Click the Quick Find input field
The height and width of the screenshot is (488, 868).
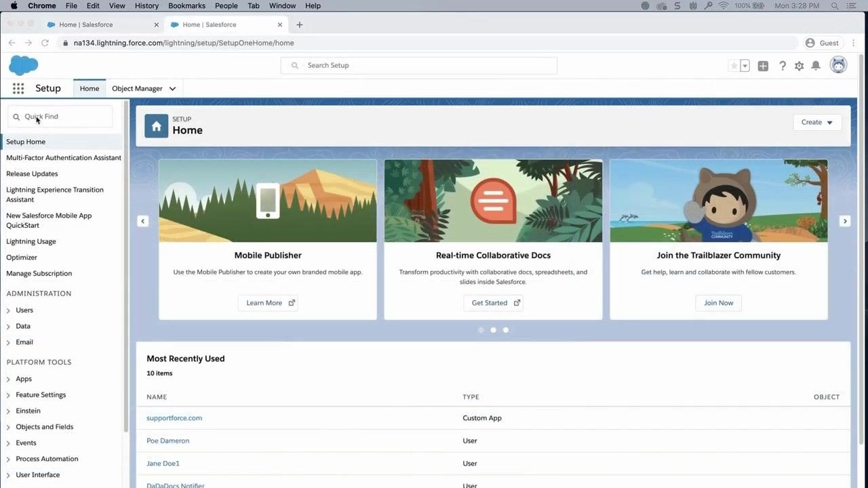[60, 117]
